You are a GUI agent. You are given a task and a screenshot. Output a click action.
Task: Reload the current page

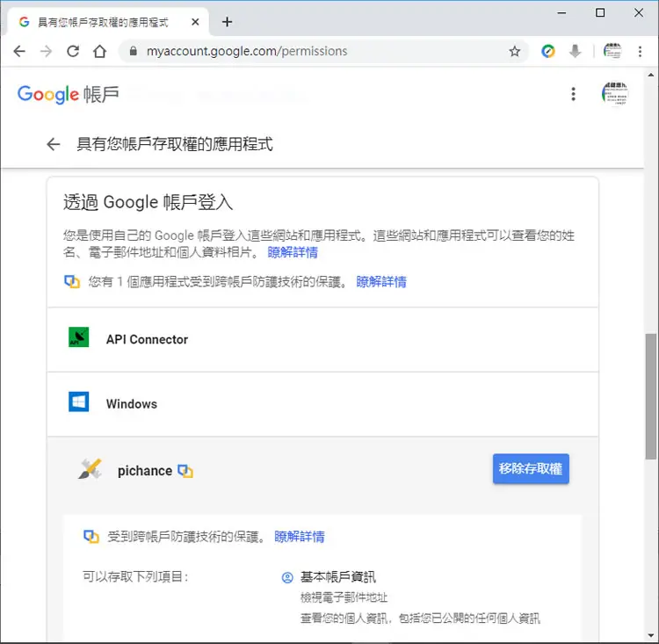pos(73,51)
